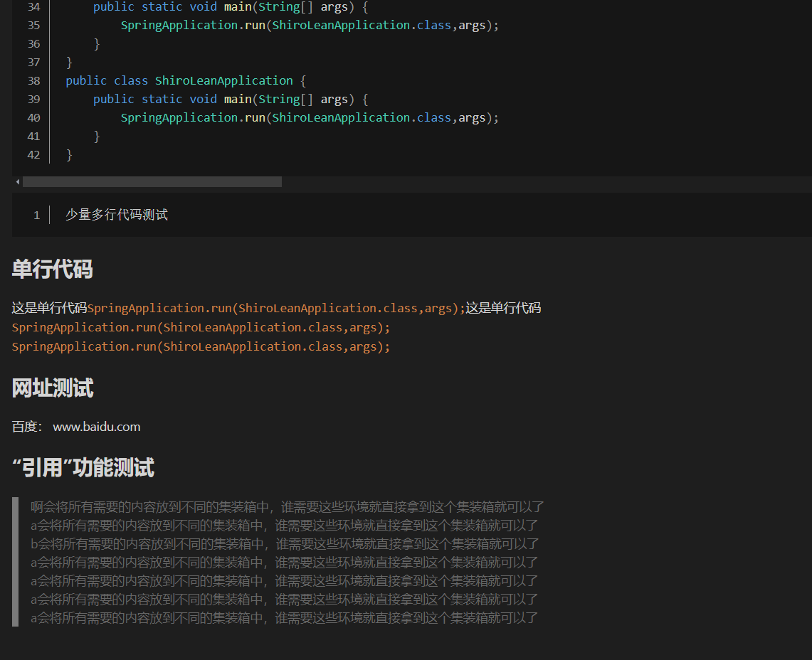Click the second standalone SpringApplication.run code line
The width and height of the screenshot is (812, 660).
(x=199, y=346)
